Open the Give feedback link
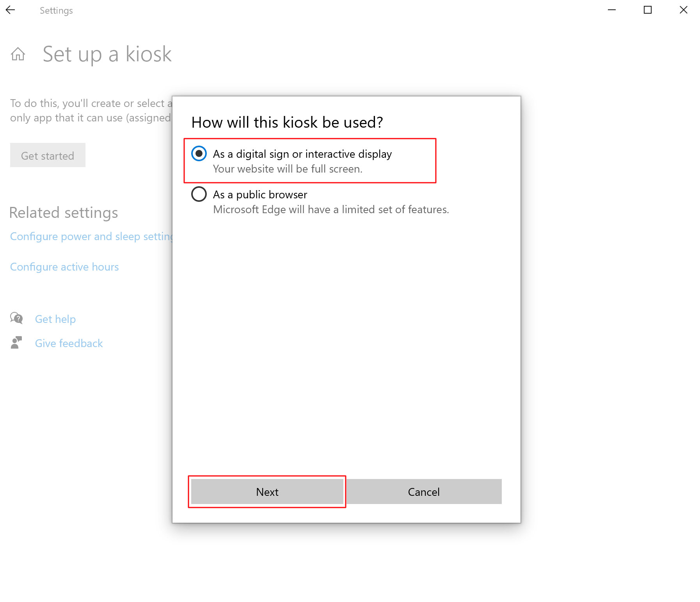Image resolution: width=700 pixels, height=602 pixels. 69,344
